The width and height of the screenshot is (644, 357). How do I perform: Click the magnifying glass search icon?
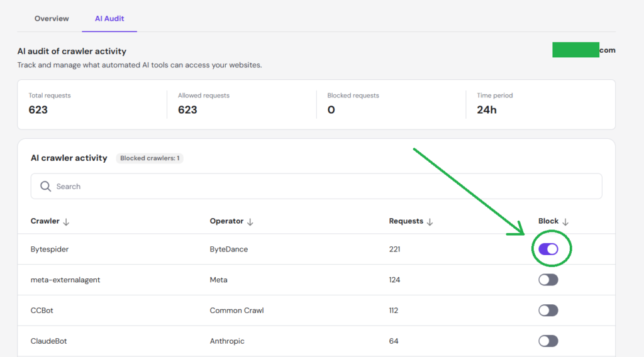pyautogui.click(x=45, y=187)
